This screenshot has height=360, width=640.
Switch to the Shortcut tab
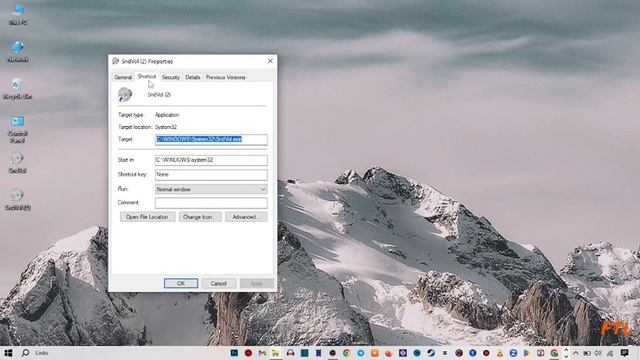147,76
